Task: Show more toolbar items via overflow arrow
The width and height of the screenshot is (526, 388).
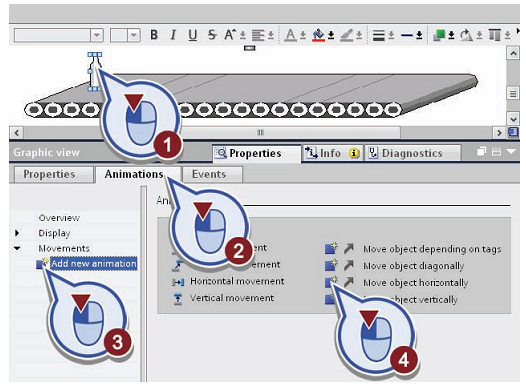Action: (x=518, y=31)
